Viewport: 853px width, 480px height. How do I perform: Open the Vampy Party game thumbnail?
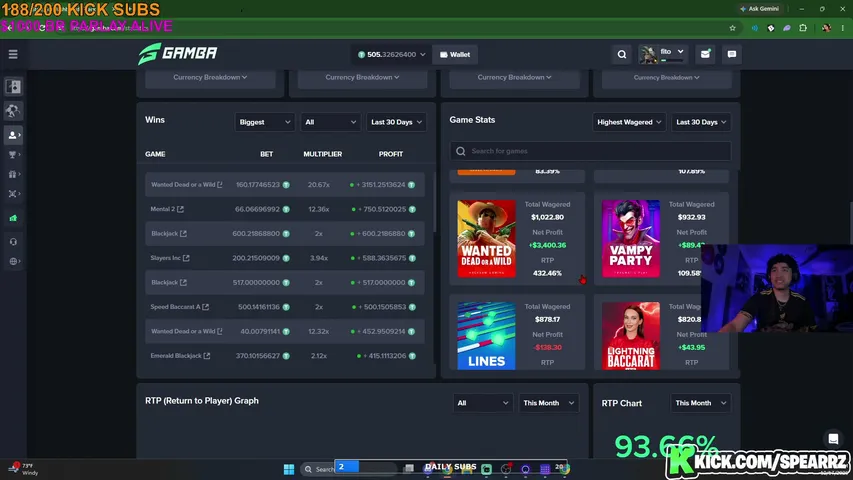point(631,238)
